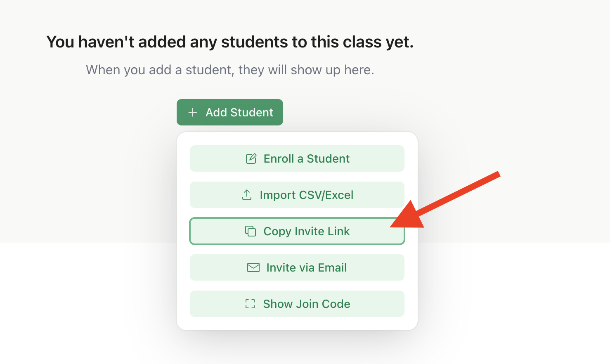Click the brackets icon next to Show Join Code
This screenshot has width=610, height=364.
click(250, 304)
